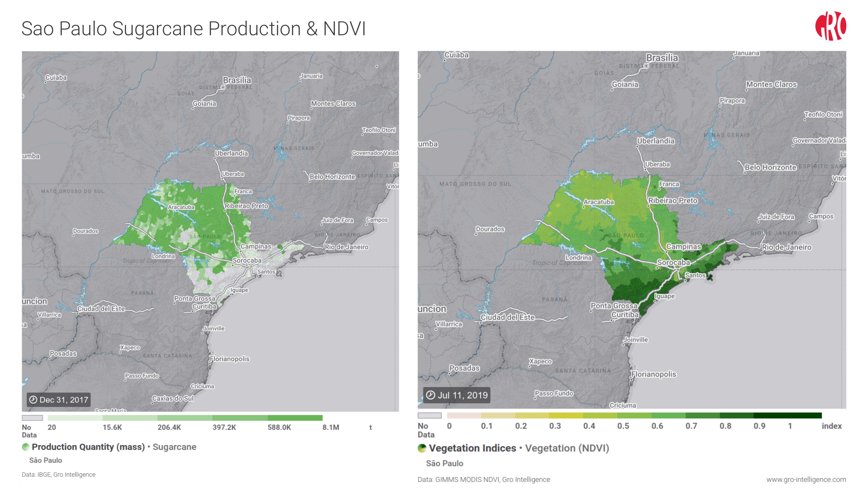The image size is (868, 496).
Task: Open the Dec 31, 2017 date badge
Action: click(x=59, y=400)
